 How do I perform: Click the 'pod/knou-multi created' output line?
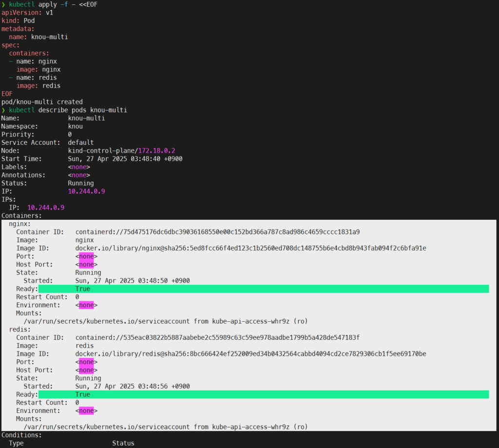pos(42,102)
